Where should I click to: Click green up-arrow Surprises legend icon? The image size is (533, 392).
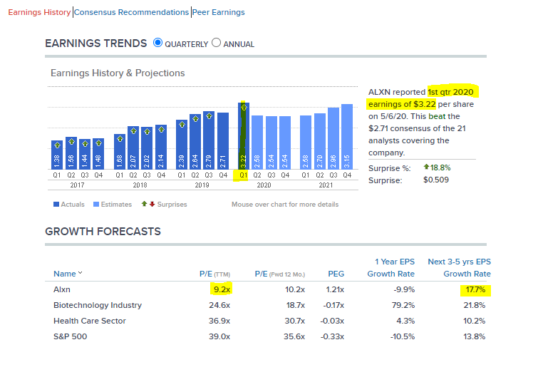tap(144, 204)
